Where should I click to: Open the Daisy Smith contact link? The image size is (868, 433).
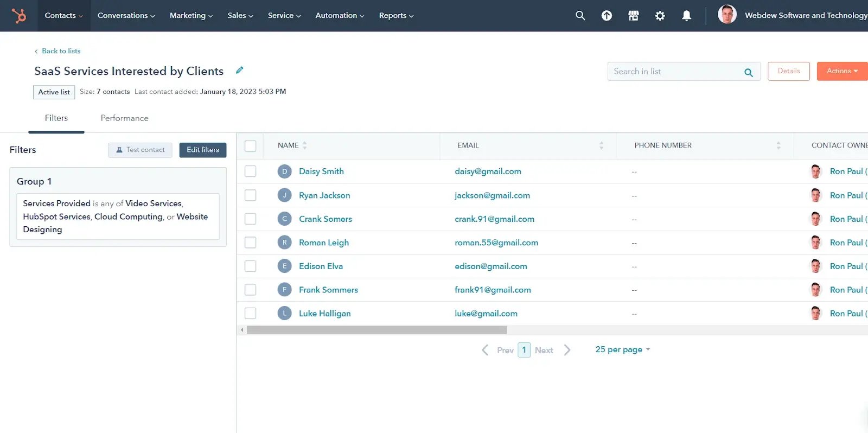click(x=321, y=171)
